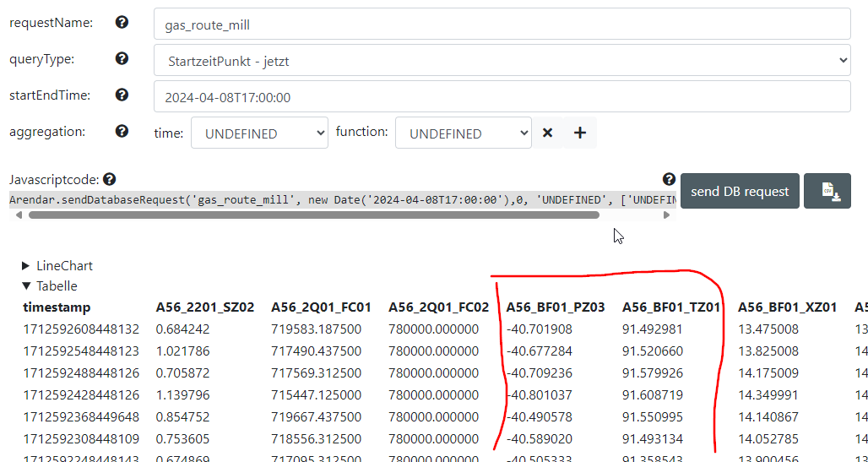Collapse the Tabelle section
Image resolution: width=868 pixels, height=462 pixels.
click(x=50, y=286)
